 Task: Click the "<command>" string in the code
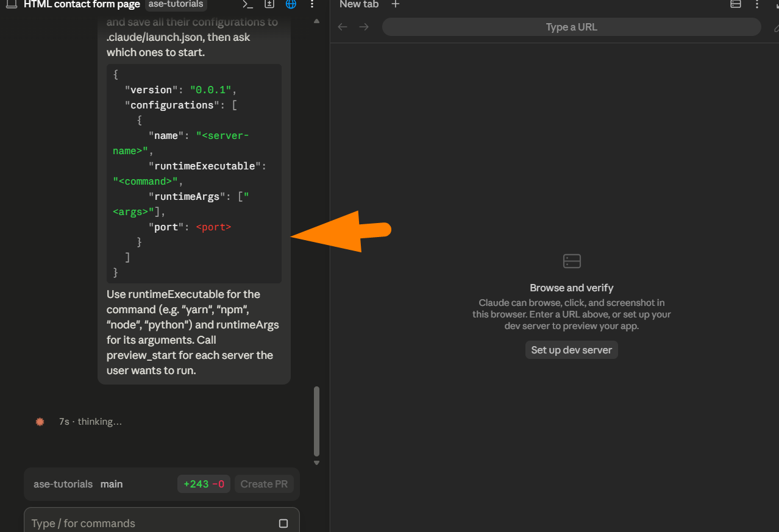146,181
